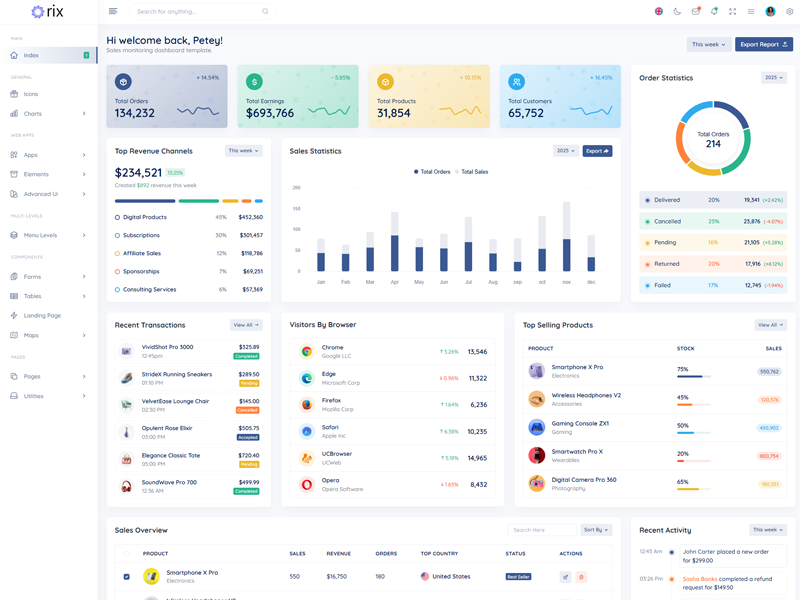Screen dimensions: 800x600
Task: Open the settings gear in the top bar
Action: click(x=789, y=12)
